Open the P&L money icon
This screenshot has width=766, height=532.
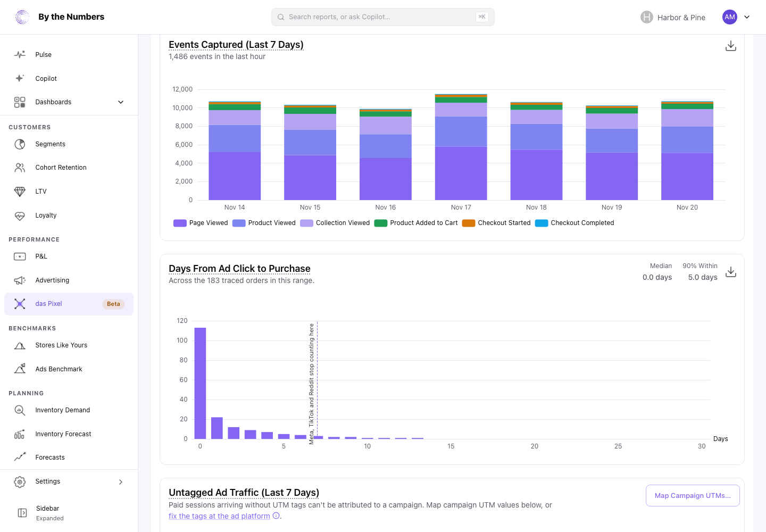pyautogui.click(x=20, y=256)
